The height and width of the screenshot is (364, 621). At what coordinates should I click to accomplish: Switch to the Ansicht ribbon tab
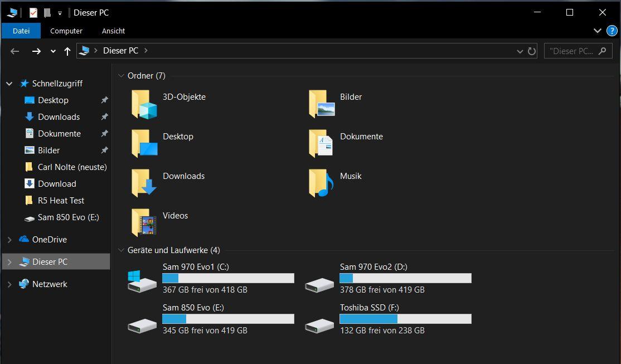(113, 31)
